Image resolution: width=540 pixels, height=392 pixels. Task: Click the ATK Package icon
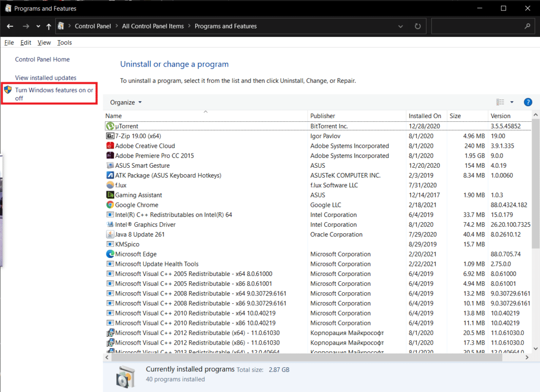110,175
